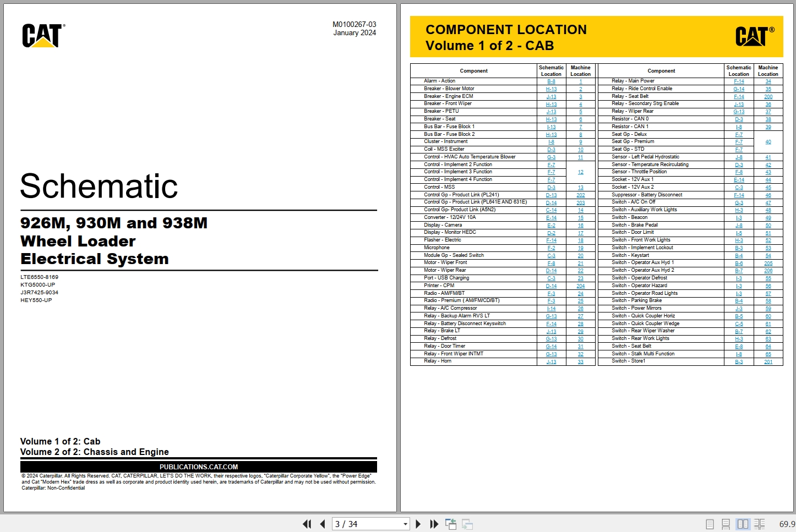This screenshot has height=532, width=796.
Task: Open machine location 16 for Display - Camera
Action: 580,226
